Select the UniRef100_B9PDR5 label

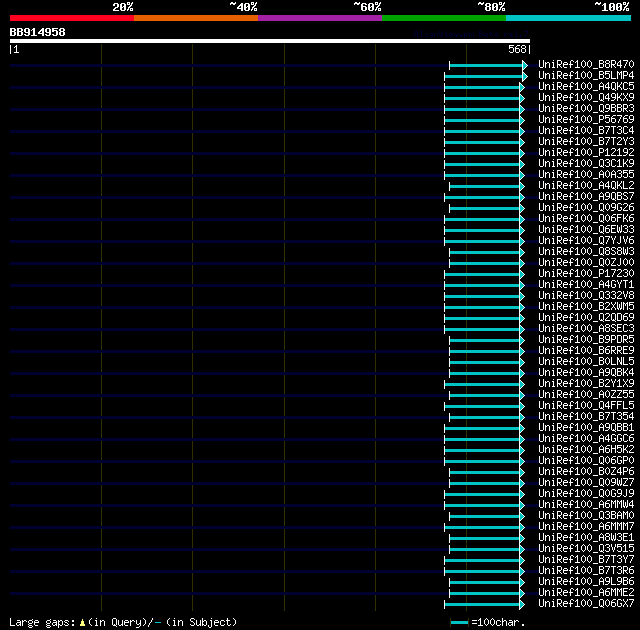point(586,340)
